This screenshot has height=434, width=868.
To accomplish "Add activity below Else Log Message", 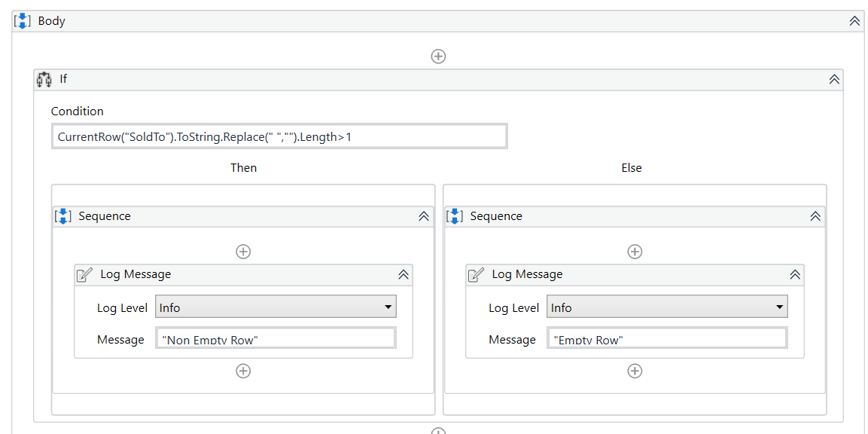I will 635,371.
